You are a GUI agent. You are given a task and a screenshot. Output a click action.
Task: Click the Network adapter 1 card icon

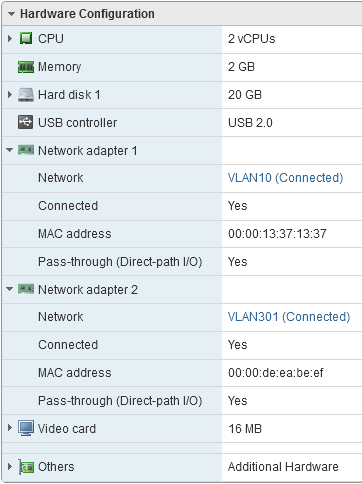tap(26, 150)
